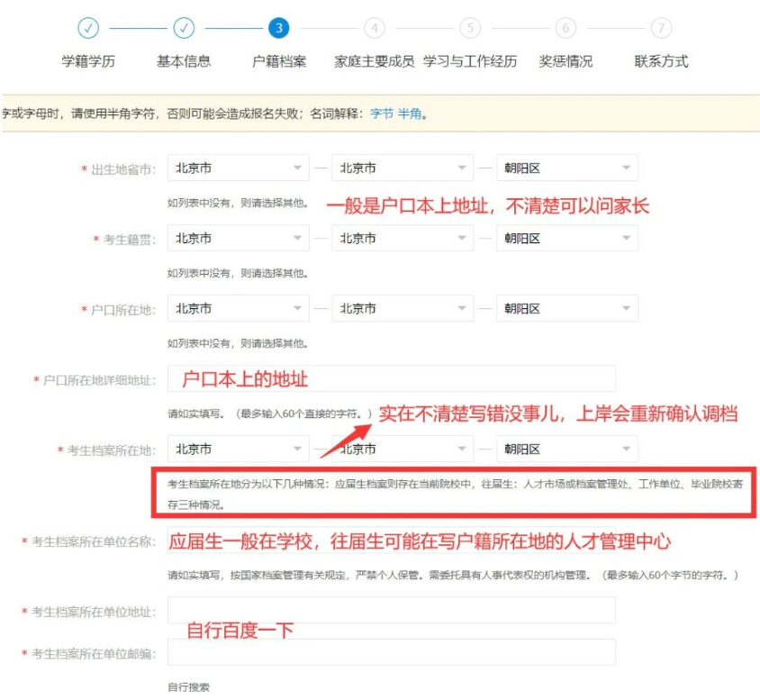Open the 半角 term explanation link
The width and height of the screenshot is (760, 700).
point(410,114)
